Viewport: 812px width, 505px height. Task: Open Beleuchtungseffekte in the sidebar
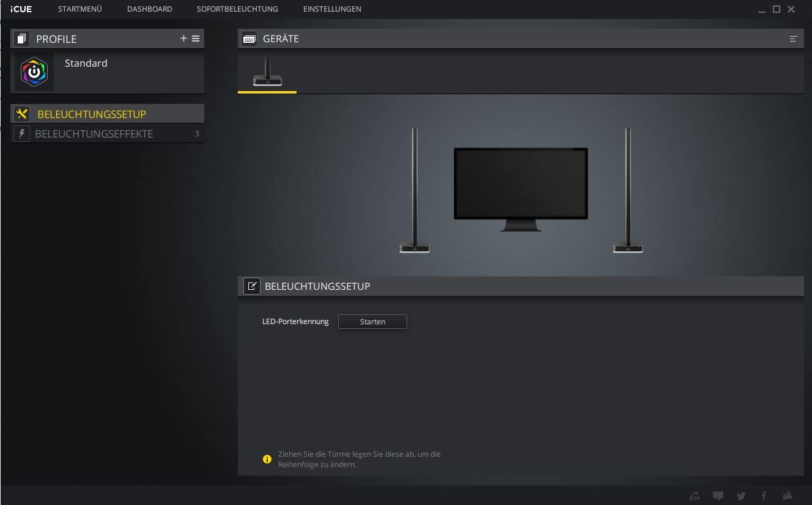(x=94, y=134)
